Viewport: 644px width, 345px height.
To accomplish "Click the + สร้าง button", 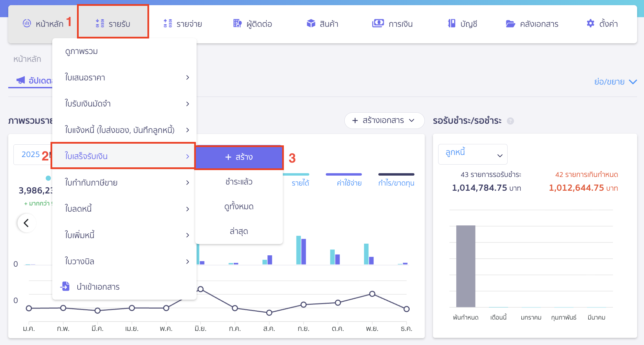I will 239,157.
